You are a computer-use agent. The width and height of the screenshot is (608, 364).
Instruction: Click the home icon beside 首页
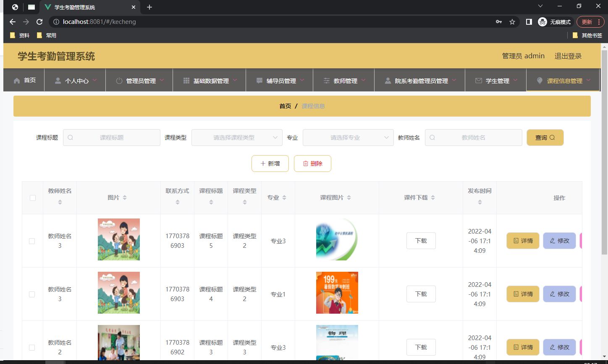17,81
